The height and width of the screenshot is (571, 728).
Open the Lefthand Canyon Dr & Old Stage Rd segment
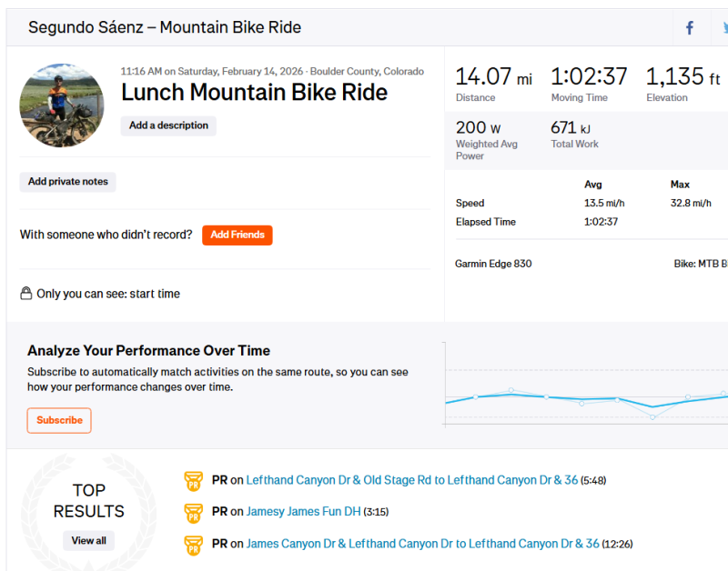[x=412, y=480]
